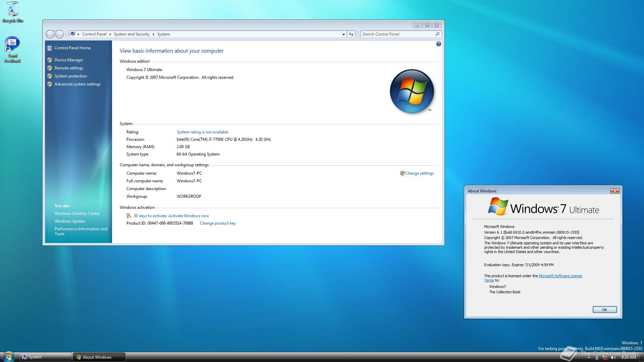Open Help via the blue question mark
This screenshot has height=362, width=644.
[438, 44]
